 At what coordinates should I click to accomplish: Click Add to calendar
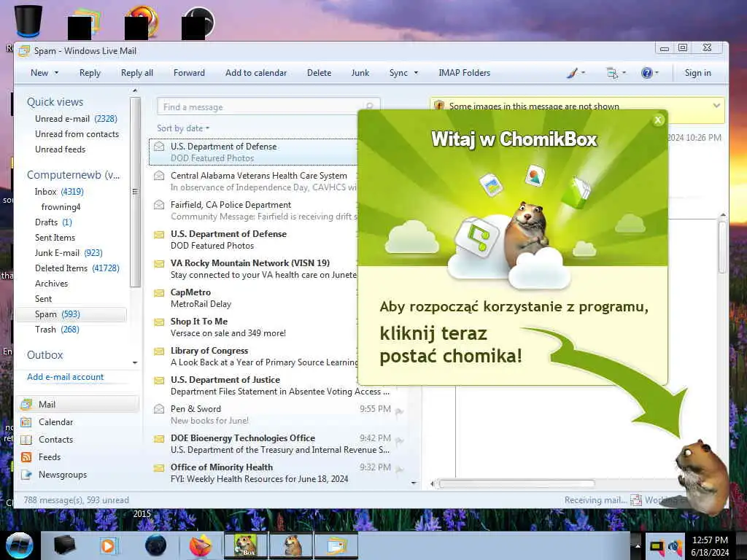click(x=256, y=73)
